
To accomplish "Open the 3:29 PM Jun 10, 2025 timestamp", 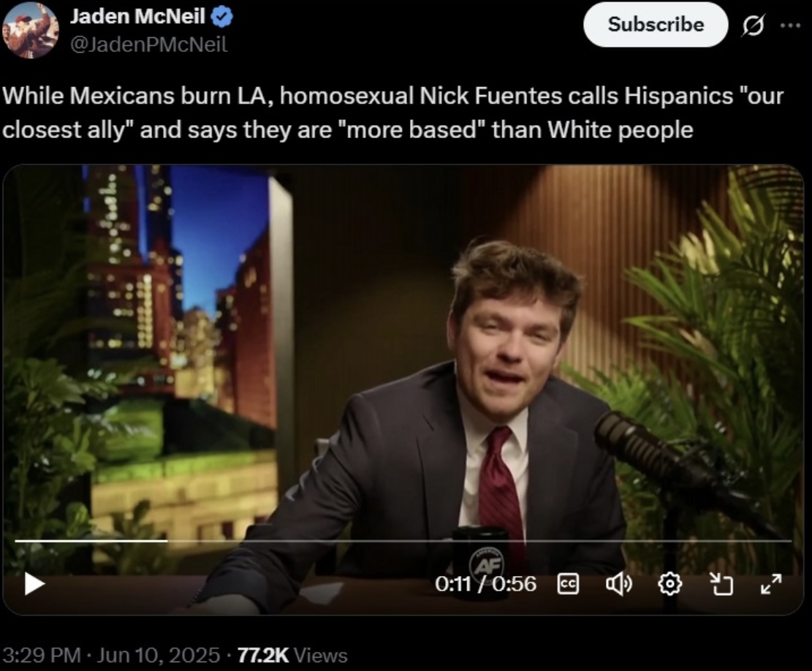I will pos(111,656).
